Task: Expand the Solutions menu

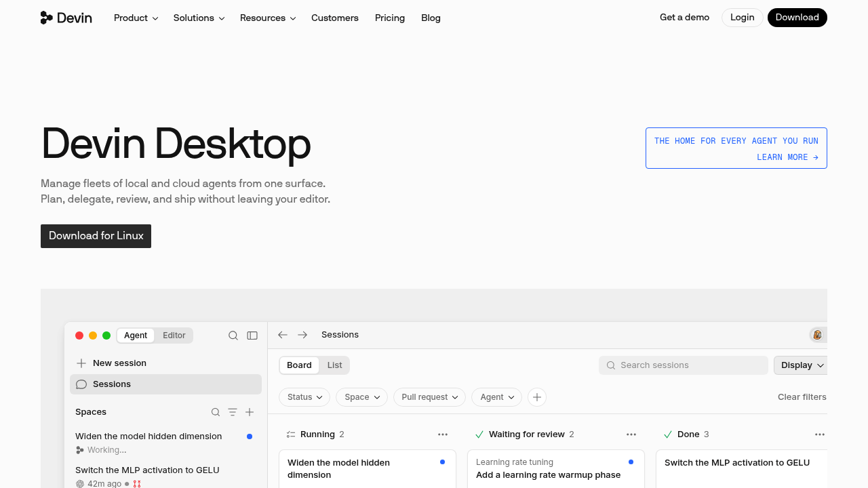Action: (199, 18)
